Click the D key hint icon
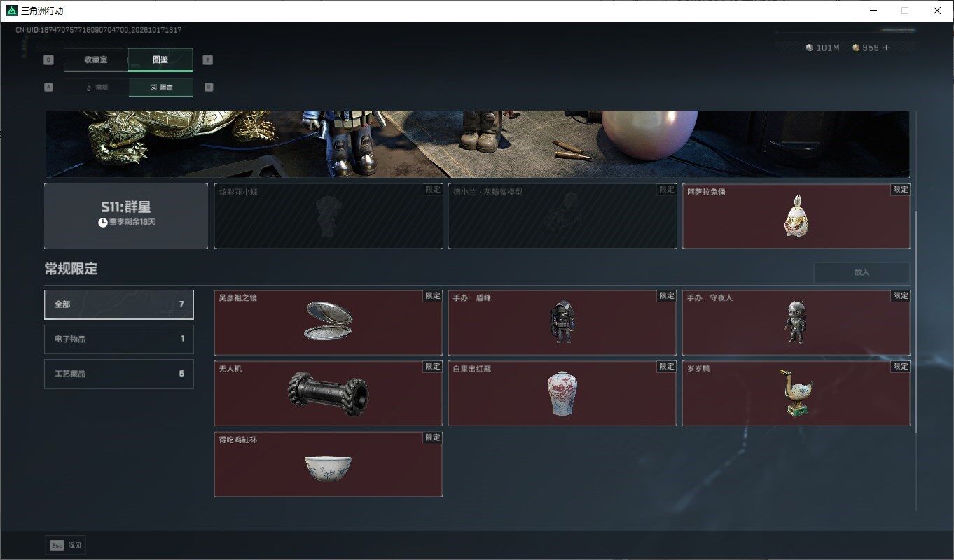954x560 pixels. tap(209, 87)
